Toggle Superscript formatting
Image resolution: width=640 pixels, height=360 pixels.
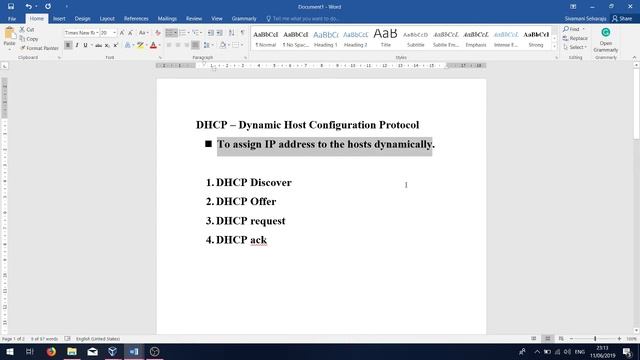pos(116,45)
